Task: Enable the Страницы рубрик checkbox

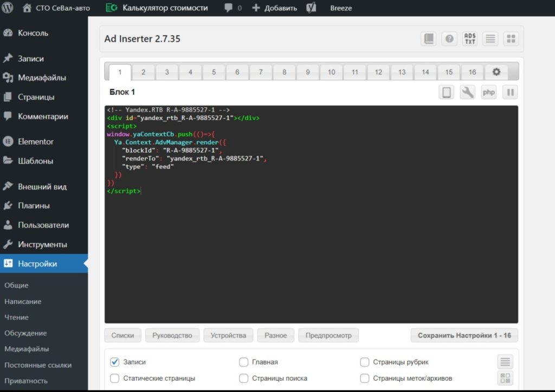Action: [x=365, y=362]
